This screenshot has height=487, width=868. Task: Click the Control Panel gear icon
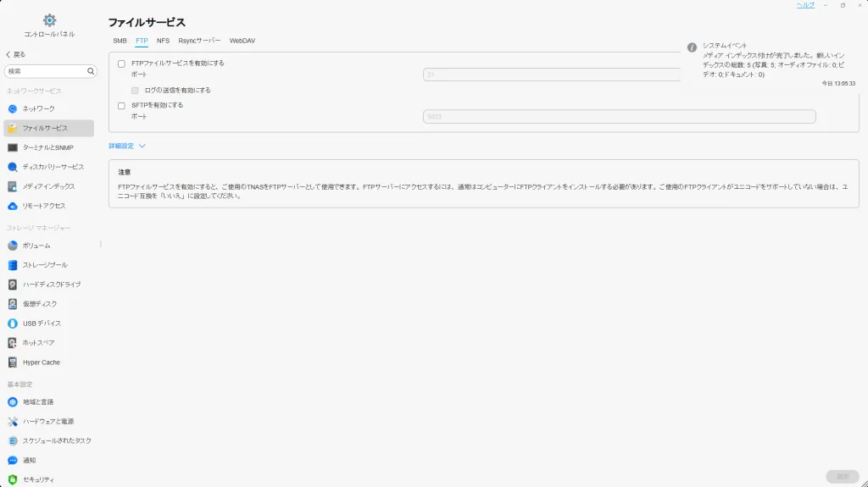pos(49,20)
